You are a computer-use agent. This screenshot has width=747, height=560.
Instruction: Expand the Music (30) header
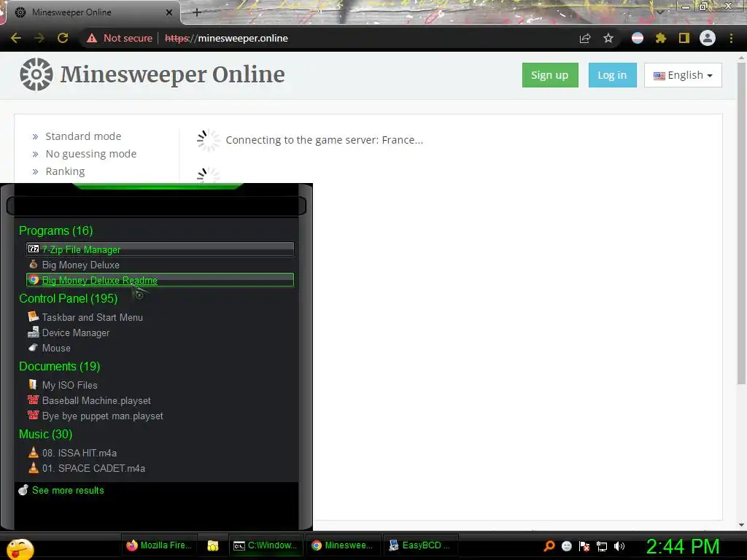tap(46, 435)
